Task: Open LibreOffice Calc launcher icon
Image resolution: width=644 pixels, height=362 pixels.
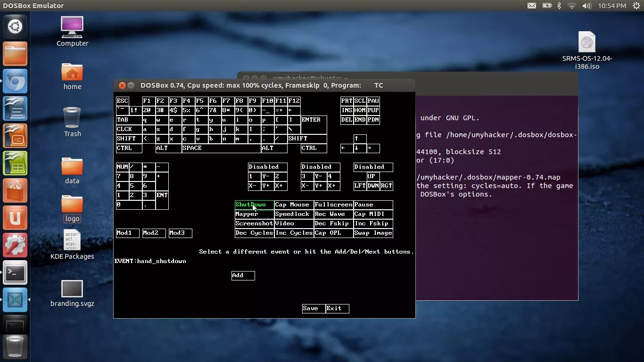Action: coord(15,163)
